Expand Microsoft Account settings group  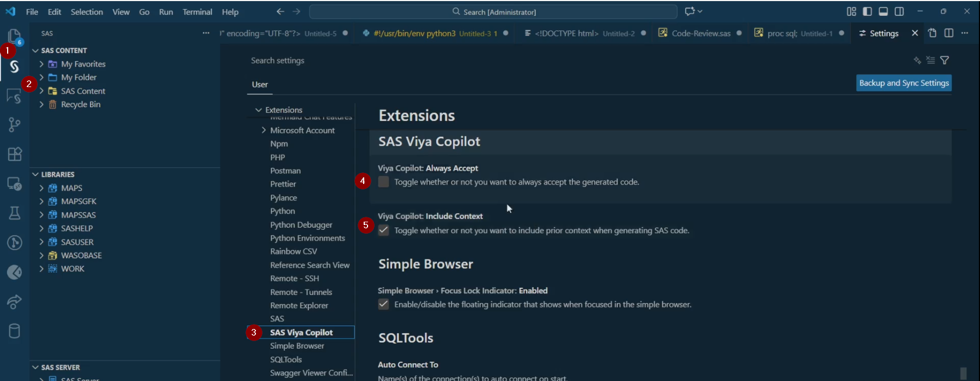264,130
